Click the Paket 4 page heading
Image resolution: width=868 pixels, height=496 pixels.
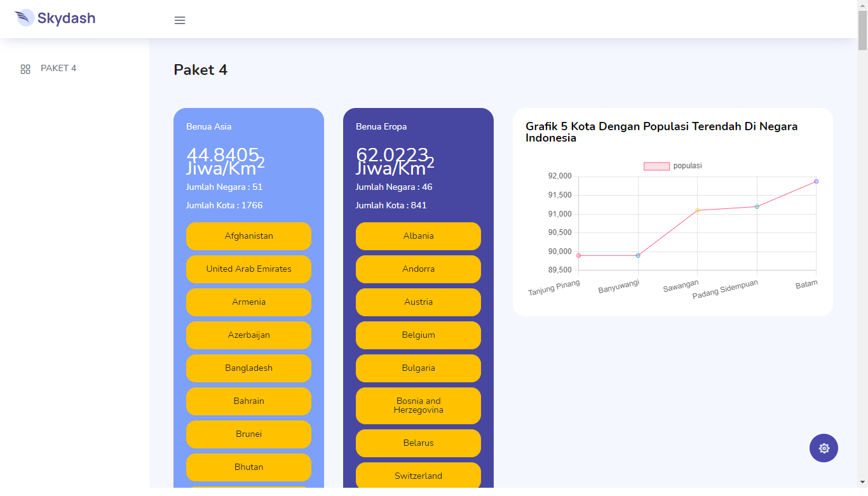pyautogui.click(x=200, y=70)
